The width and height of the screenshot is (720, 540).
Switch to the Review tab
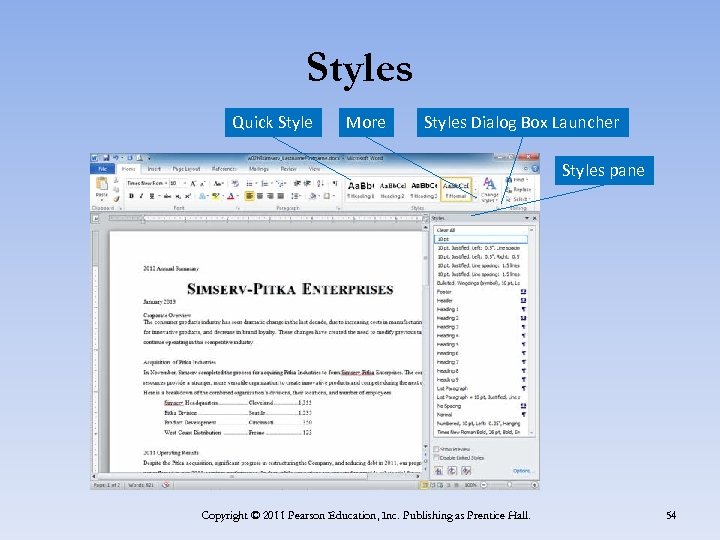click(289, 169)
